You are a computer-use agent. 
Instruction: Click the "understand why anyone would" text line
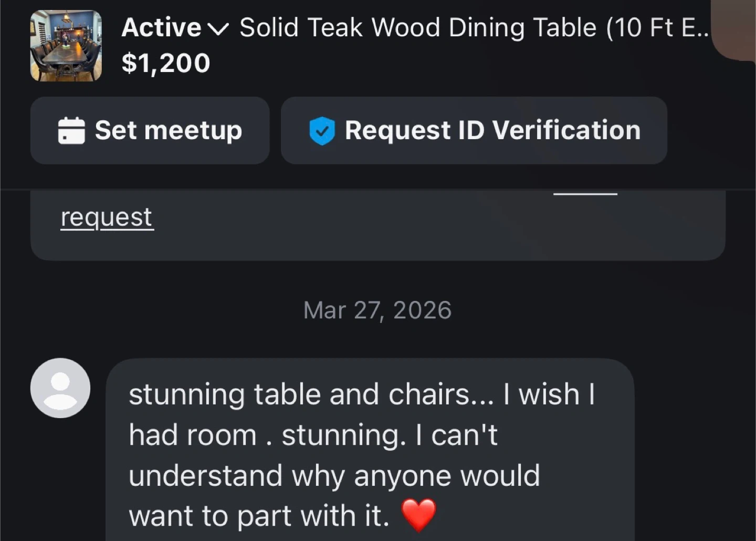pyautogui.click(x=334, y=475)
